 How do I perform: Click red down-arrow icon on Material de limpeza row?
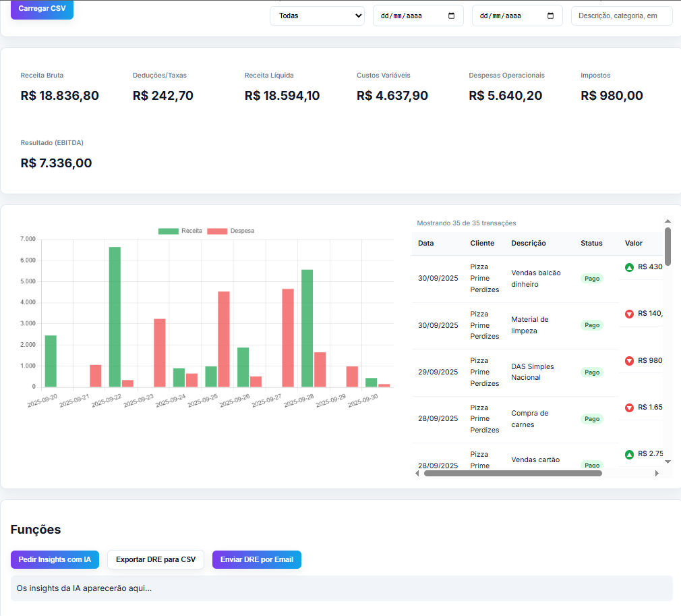click(x=629, y=314)
